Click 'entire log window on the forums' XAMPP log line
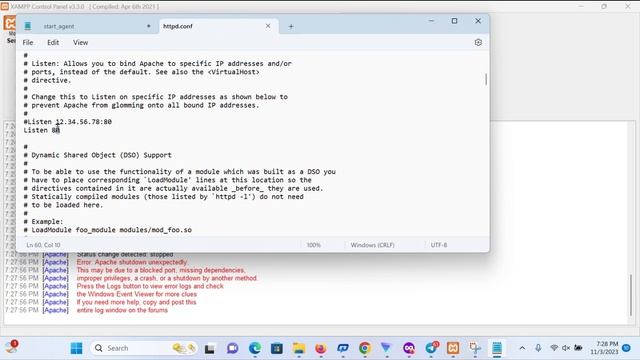This screenshot has width=640, height=360. pyautogui.click(x=122, y=310)
